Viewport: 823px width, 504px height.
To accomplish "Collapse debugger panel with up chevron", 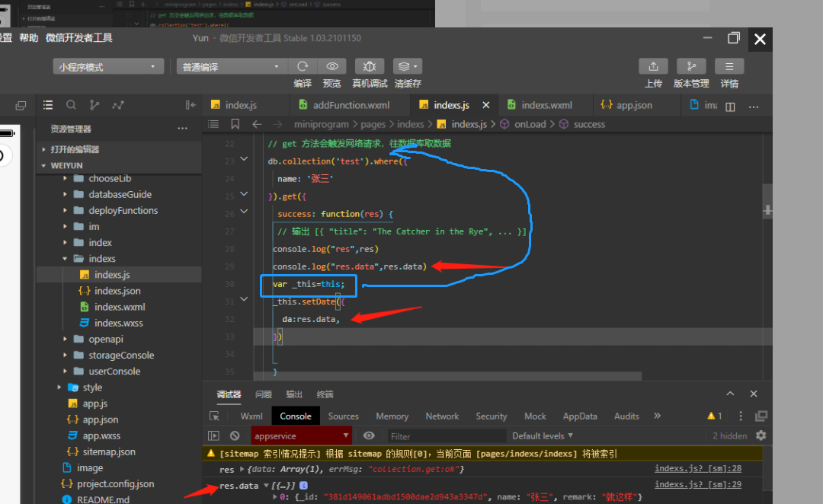I will pos(730,394).
